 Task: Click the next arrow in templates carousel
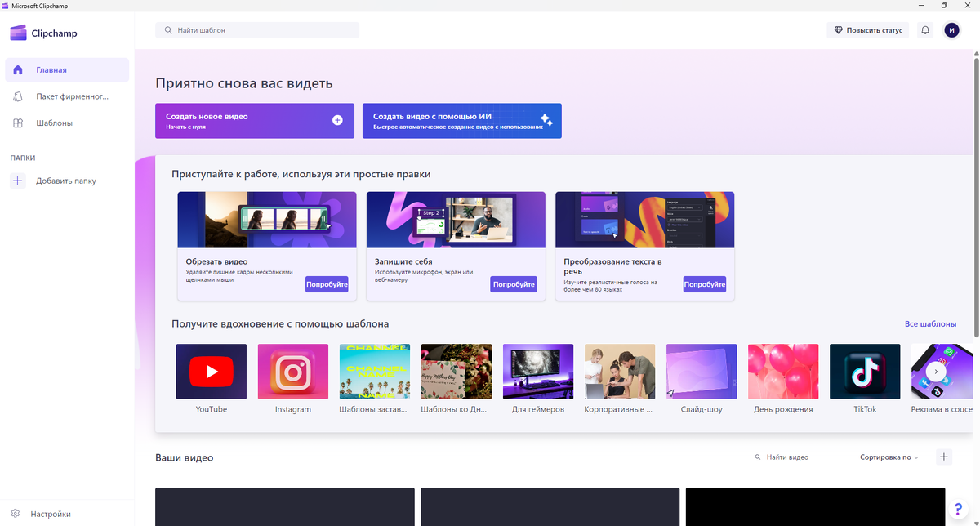coord(937,372)
